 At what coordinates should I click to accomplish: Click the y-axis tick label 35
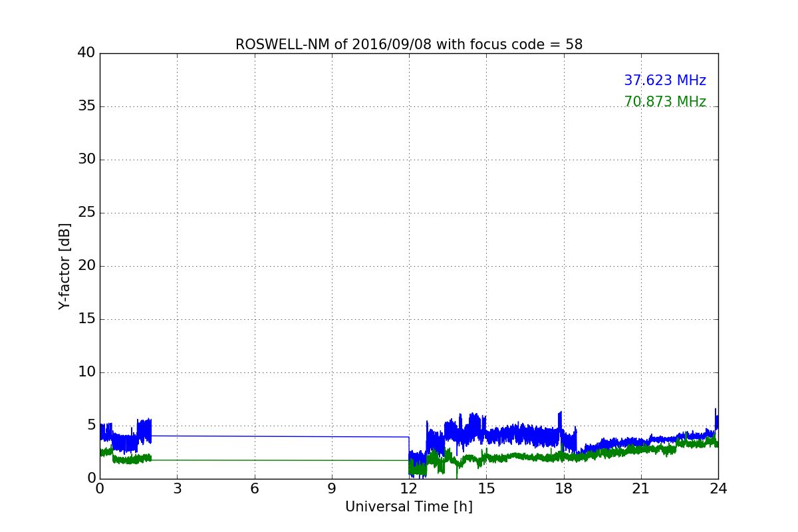[x=86, y=106]
